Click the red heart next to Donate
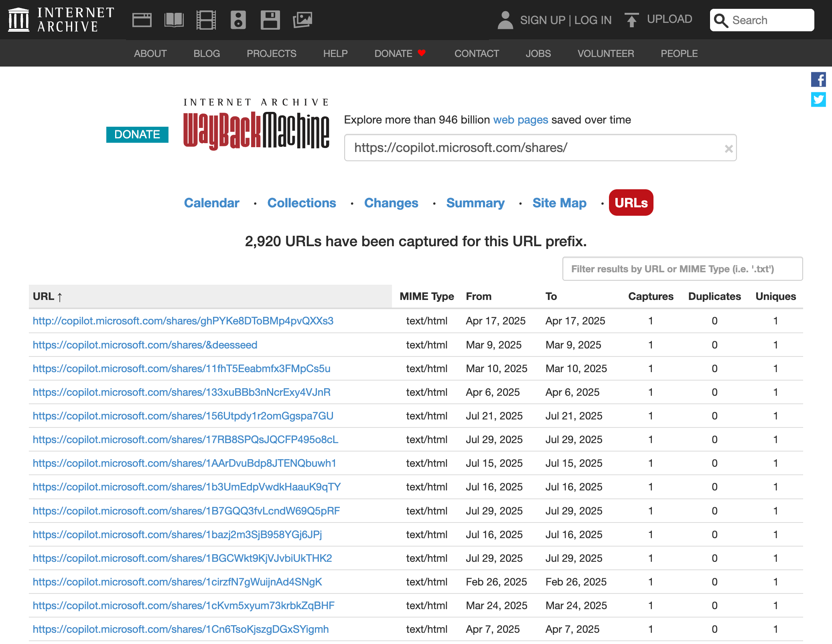 (422, 53)
